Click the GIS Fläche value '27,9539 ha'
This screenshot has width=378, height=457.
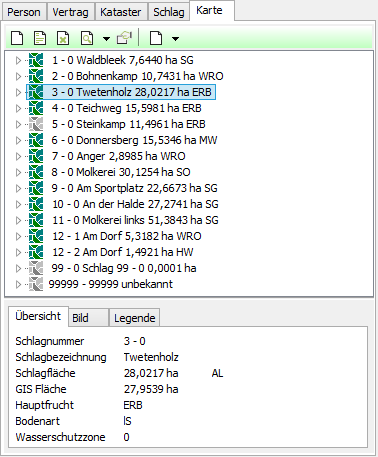[151, 389]
